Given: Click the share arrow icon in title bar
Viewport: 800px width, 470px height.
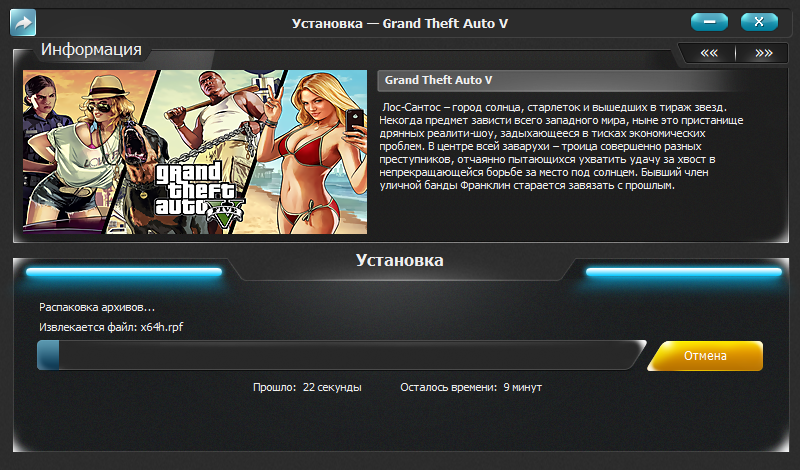Looking at the screenshot, I should click(23, 23).
